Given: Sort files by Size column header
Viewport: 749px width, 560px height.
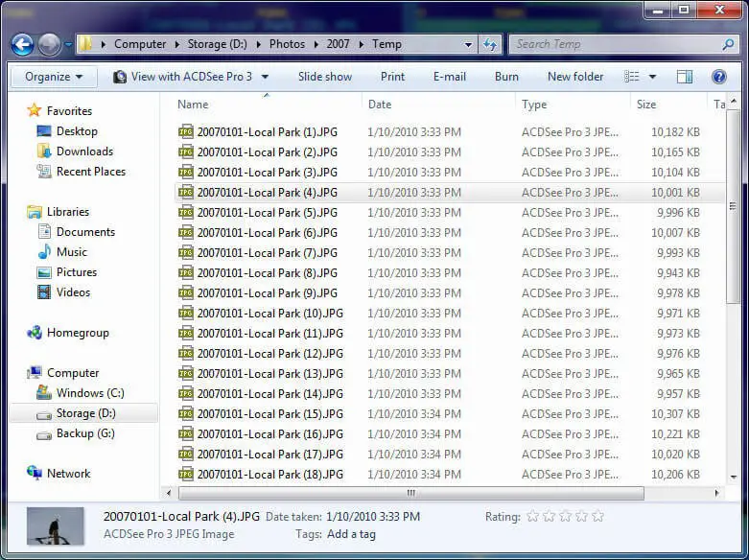Looking at the screenshot, I should coord(646,105).
